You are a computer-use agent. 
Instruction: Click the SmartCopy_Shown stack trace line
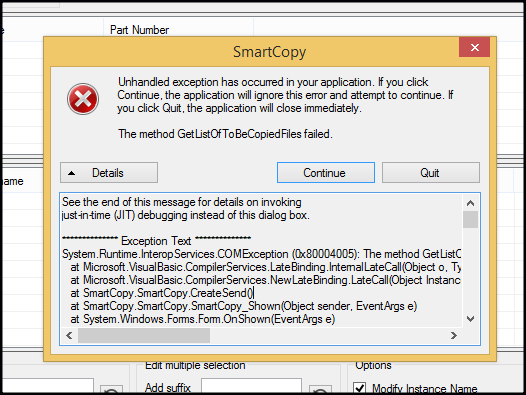tap(244, 306)
